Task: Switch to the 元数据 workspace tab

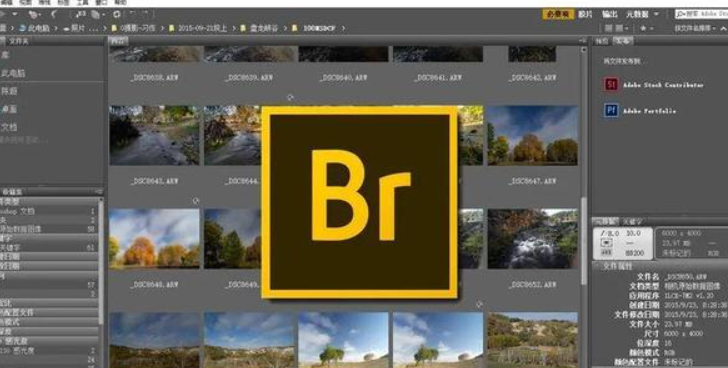Action: [637, 14]
